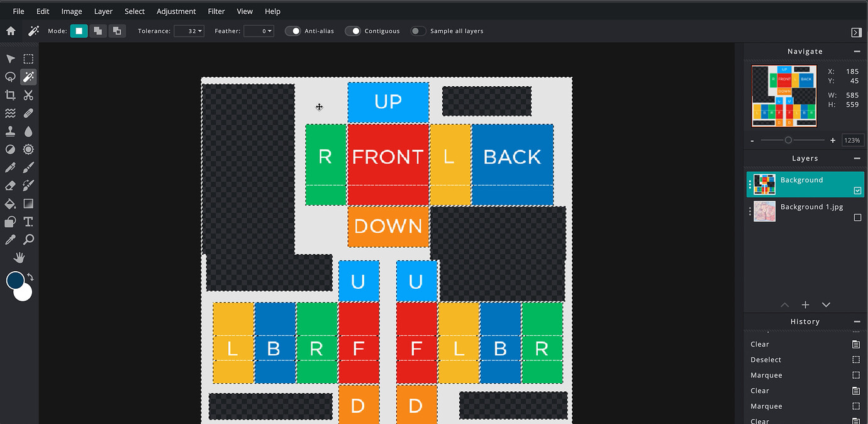This screenshot has height=424, width=868.
Task: Choose the Paint Bucket fill tool
Action: (x=10, y=204)
